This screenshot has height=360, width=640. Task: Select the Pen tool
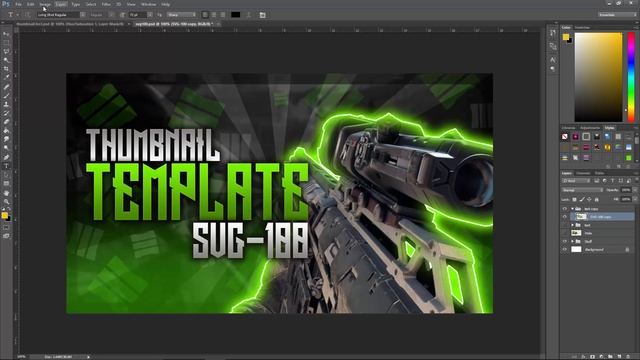6,157
